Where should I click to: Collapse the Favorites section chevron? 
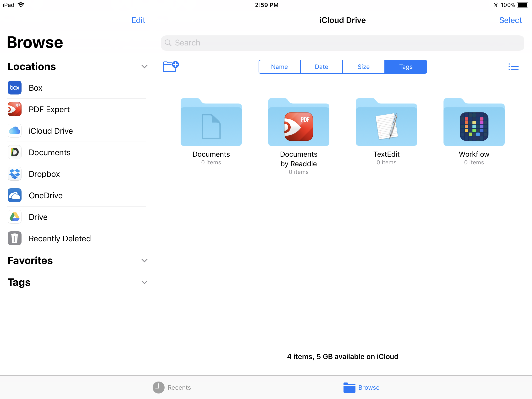[144, 260]
